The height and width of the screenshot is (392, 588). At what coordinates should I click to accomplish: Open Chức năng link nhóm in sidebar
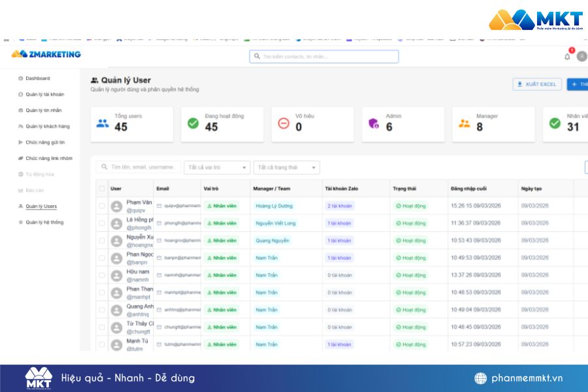coord(45,158)
